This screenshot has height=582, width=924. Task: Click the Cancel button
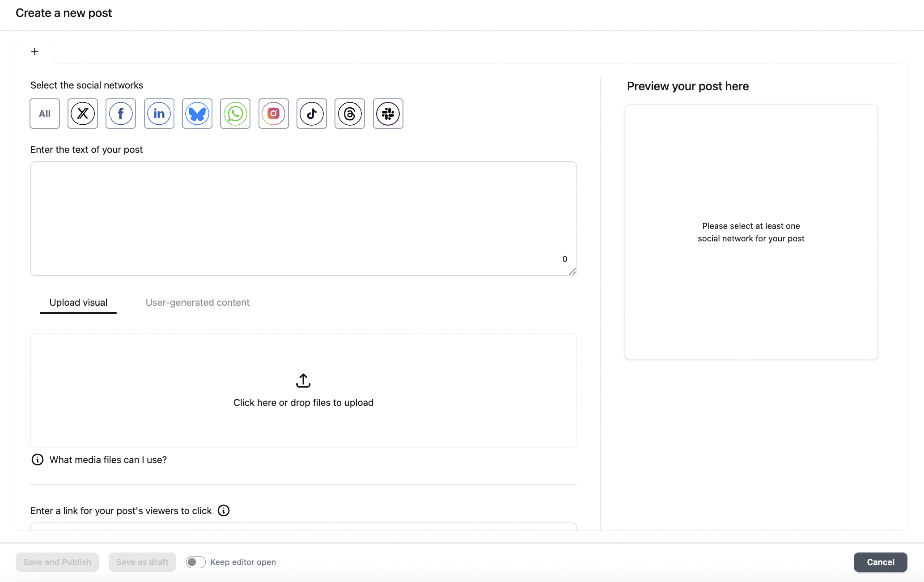[x=880, y=562]
